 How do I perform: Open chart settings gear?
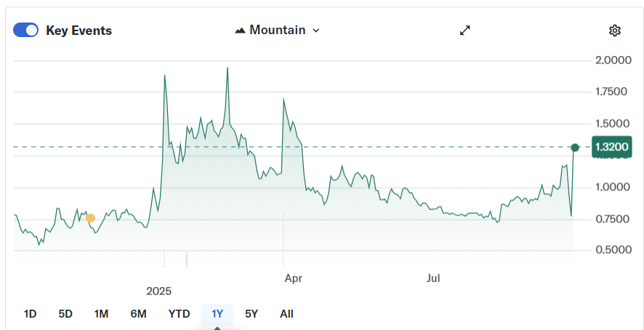click(x=615, y=30)
